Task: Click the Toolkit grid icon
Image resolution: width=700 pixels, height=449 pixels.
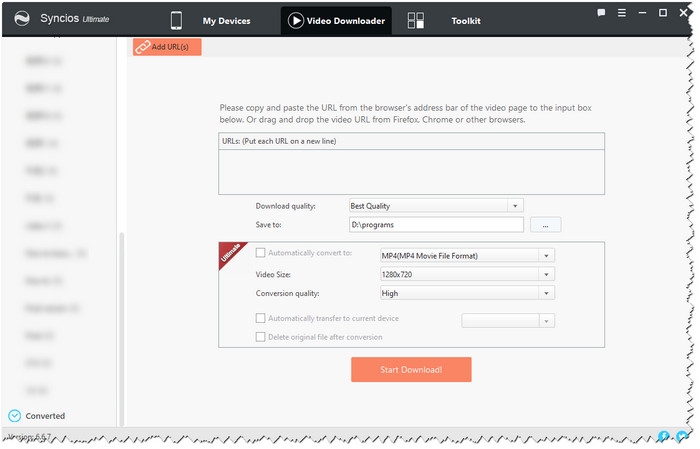Action: (416, 21)
